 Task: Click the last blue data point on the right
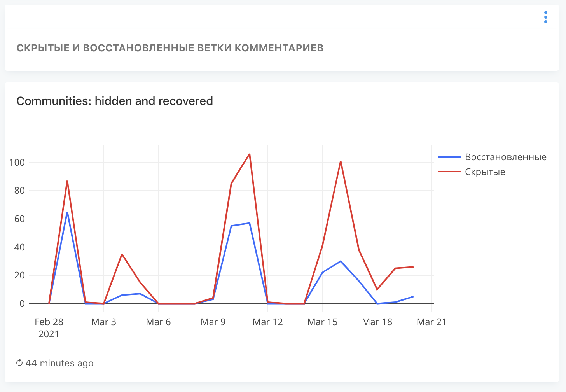(x=413, y=296)
